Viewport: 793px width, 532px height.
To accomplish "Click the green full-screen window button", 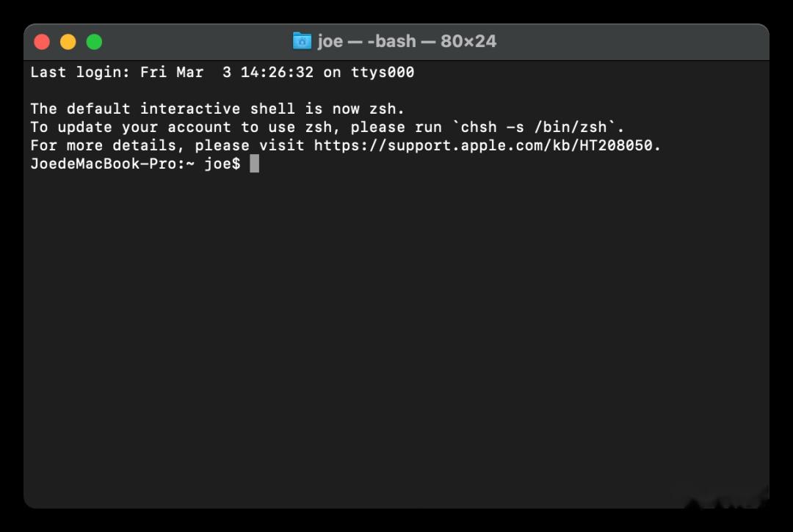I will pos(94,42).
